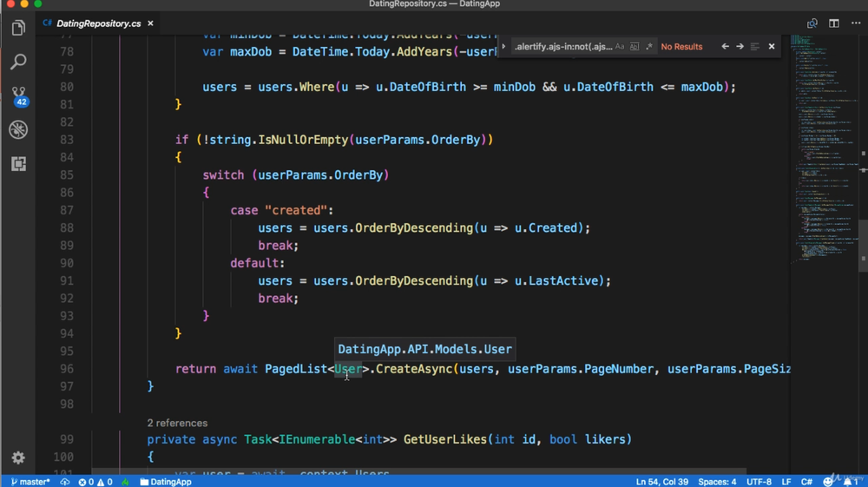This screenshot has width=868, height=487.
Task: Click line number 96 in the gutter
Action: 67,369
